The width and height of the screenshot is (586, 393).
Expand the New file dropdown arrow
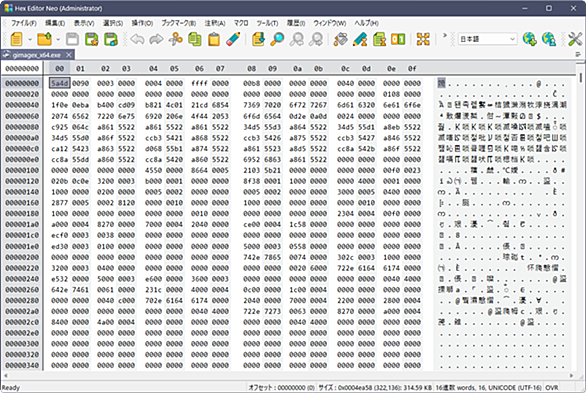point(30,39)
